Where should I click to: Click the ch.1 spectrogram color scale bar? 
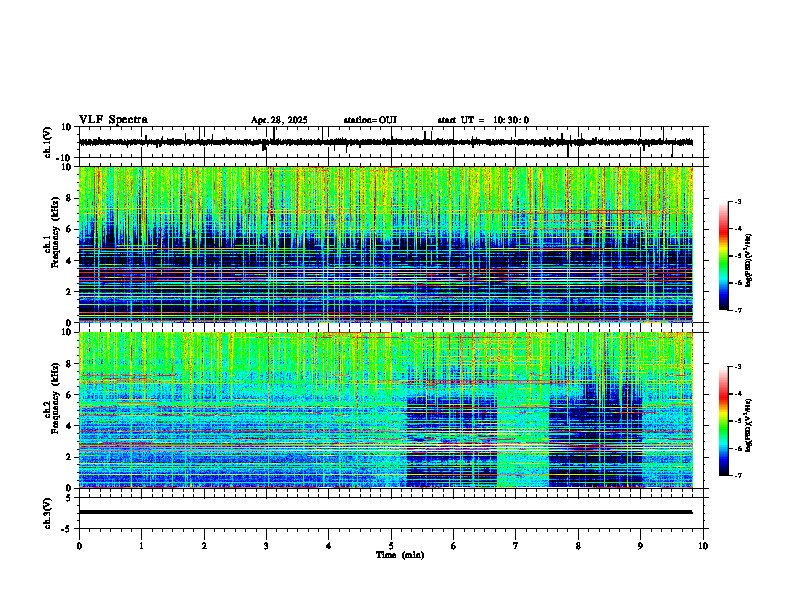[724, 256]
